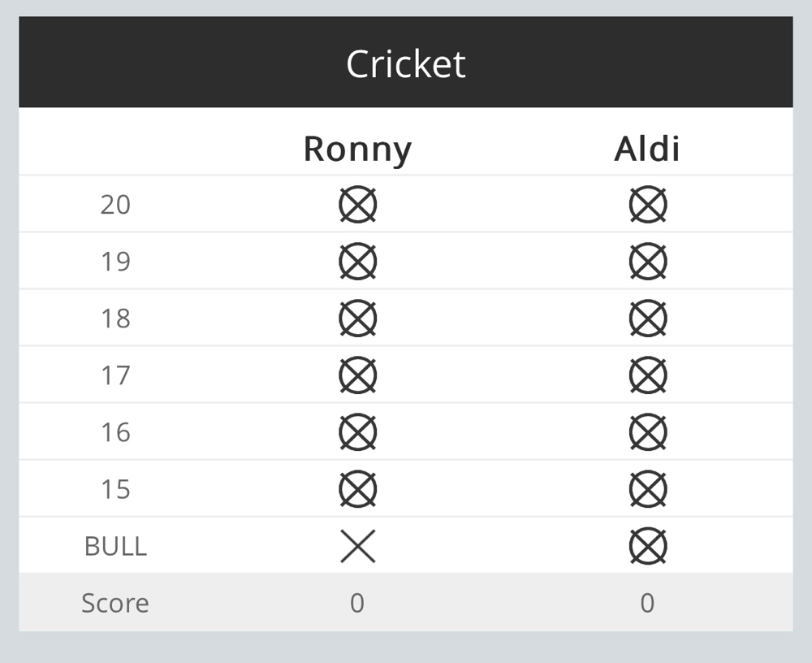
Task: Click Aldi's closed icon for 17
Action: pos(648,375)
